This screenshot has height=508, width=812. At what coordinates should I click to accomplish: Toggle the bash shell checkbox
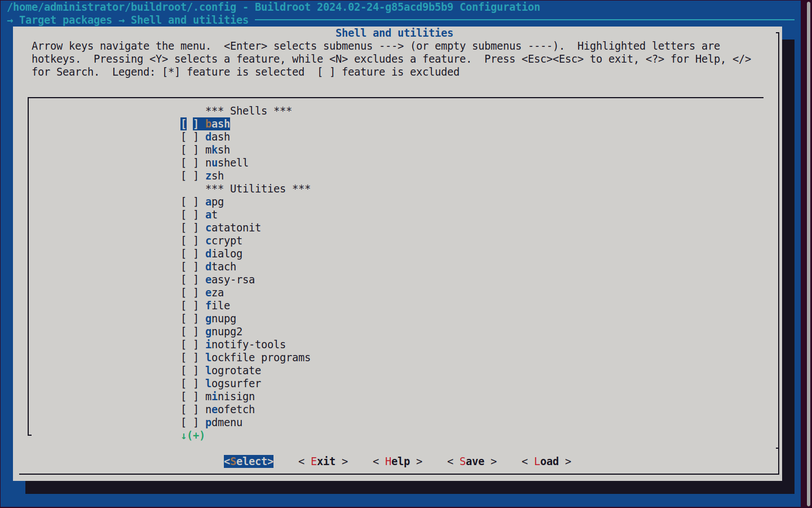189,124
